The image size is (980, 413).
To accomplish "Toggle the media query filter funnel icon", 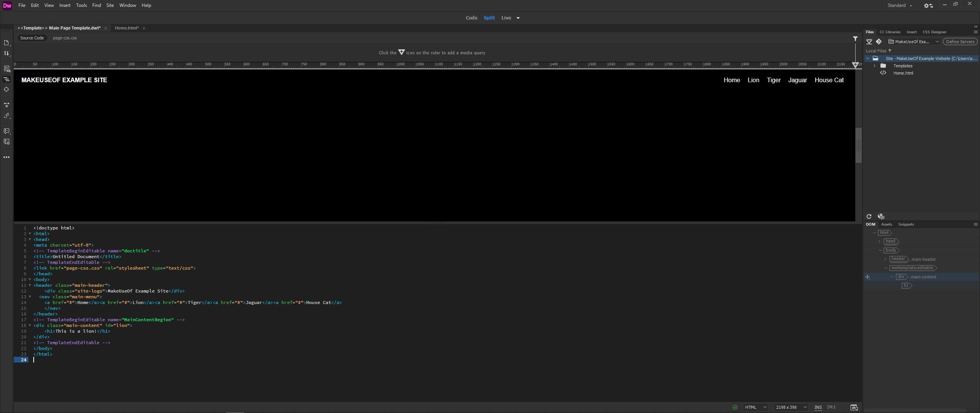I will pos(855,39).
